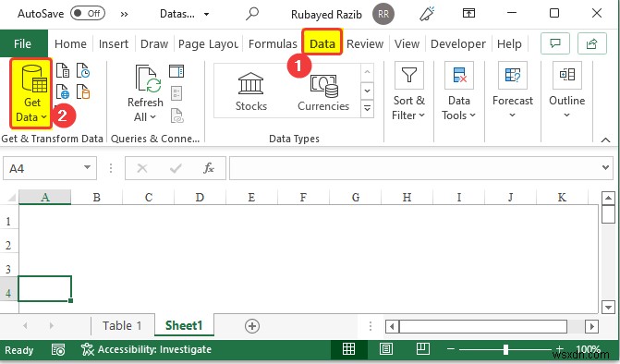Image resolution: width=620 pixels, height=364 pixels.
Task: Click Accessibility: Investigate status
Action: click(147, 349)
